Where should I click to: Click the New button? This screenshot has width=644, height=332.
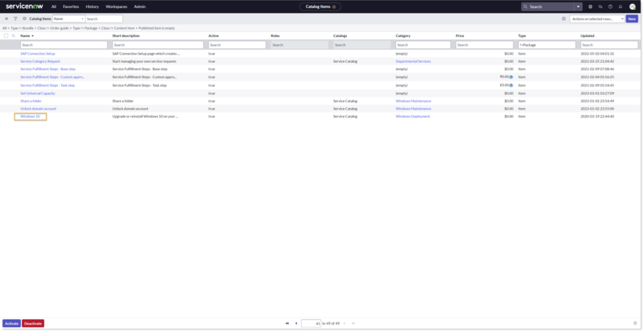pyautogui.click(x=632, y=19)
